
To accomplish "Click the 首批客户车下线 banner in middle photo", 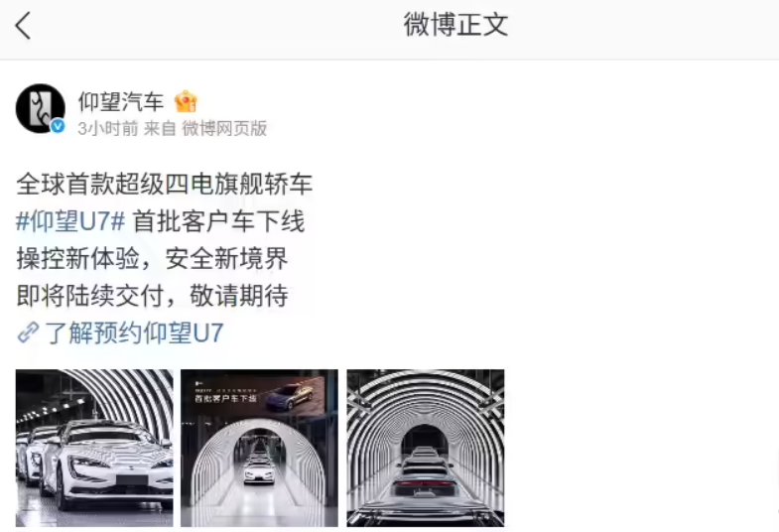I will point(225,398).
